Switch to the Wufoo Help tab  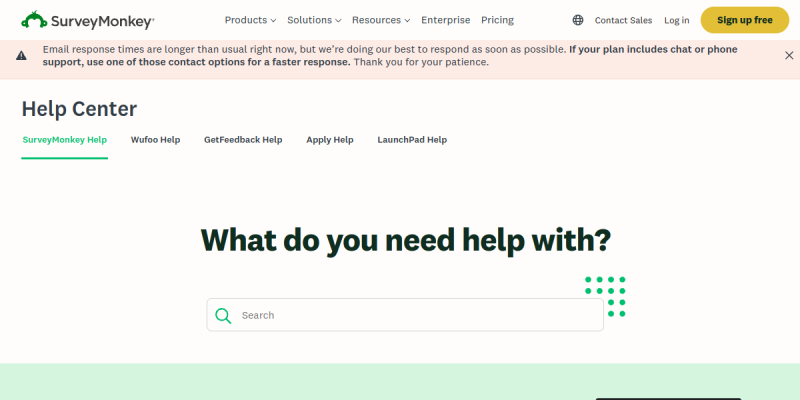pyautogui.click(x=156, y=140)
